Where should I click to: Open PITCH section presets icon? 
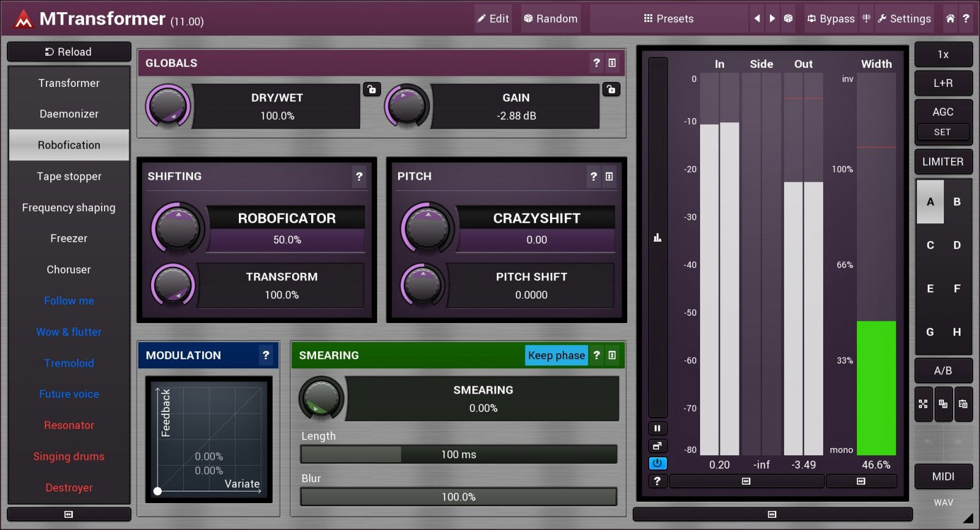click(x=609, y=176)
